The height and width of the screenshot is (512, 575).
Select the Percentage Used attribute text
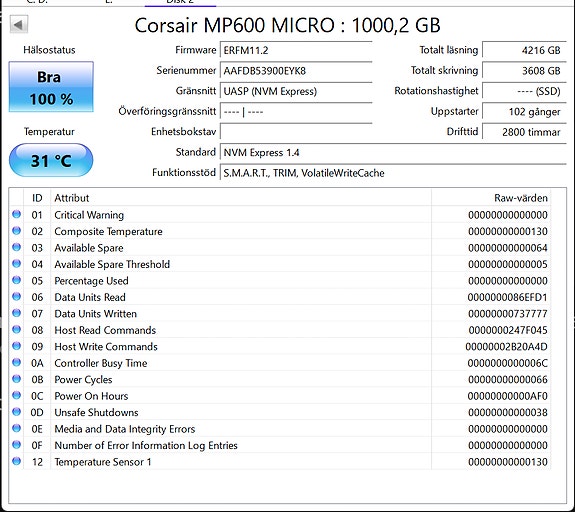click(x=91, y=281)
